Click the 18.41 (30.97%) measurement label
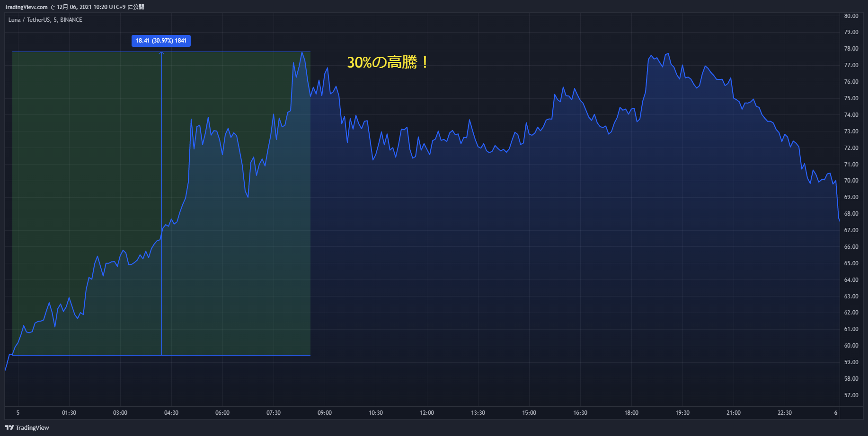This screenshot has height=436, width=868. pos(161,41)
